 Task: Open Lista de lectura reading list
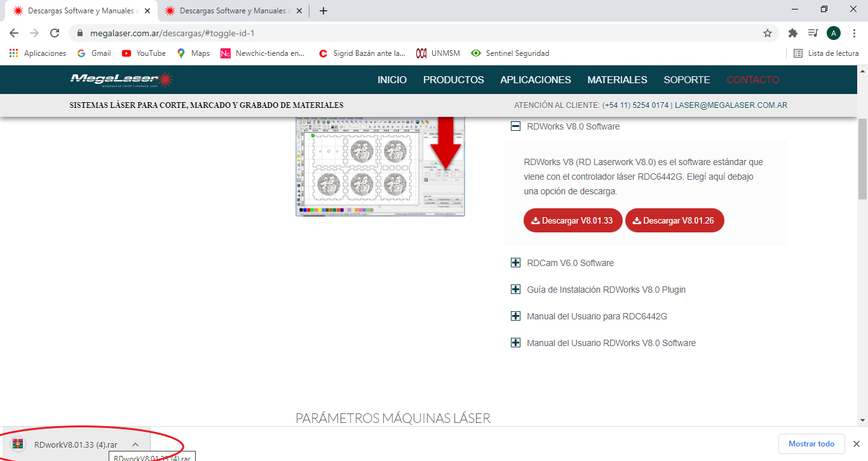pyautogui.click(x=826, y=53)
